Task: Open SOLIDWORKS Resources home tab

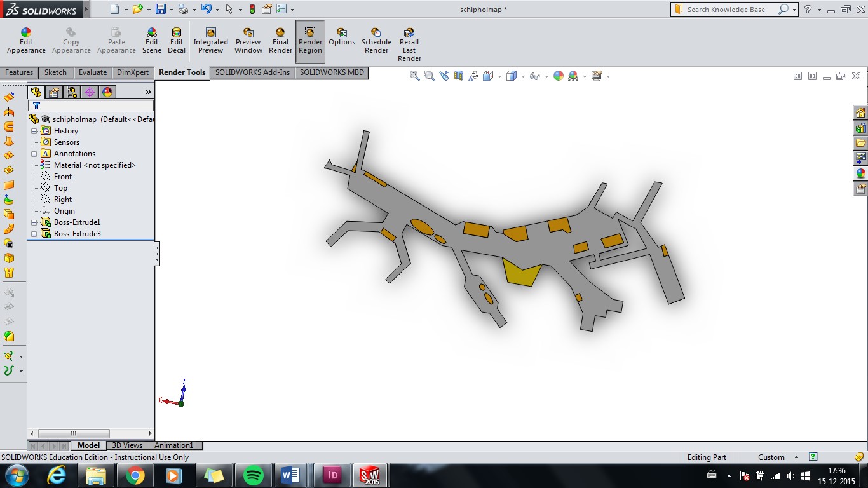Action: [x=860, y=112]
